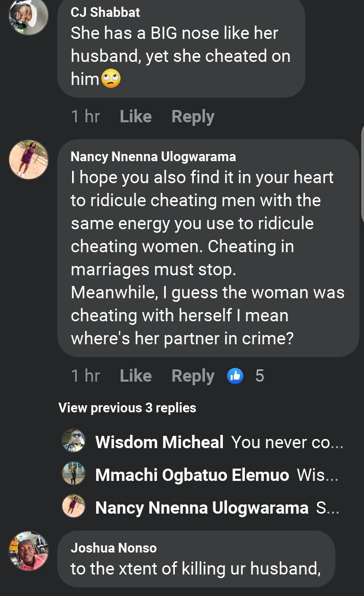The image size is (364, 596).
Task: Open Joshua Nonso's profile name link
Action: pos(113,548)
